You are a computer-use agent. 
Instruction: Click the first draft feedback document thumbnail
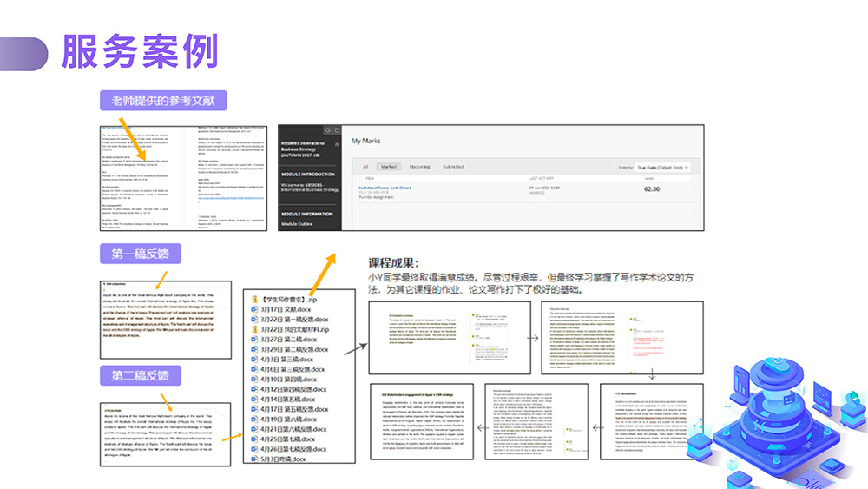[166, 320]
